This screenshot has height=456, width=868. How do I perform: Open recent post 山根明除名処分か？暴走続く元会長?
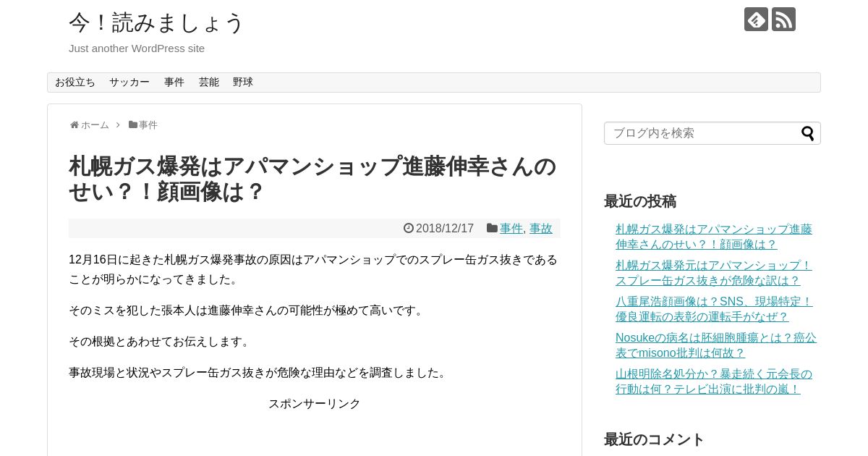click(x=714, y=381)
